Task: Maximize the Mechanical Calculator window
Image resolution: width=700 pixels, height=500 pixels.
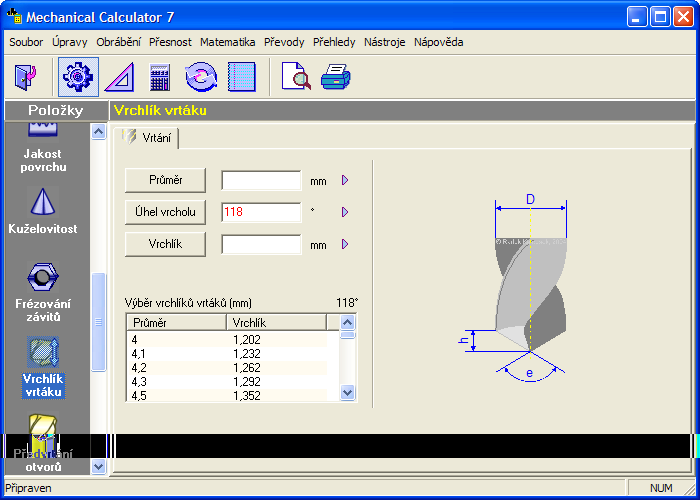Action: [660, 17]
